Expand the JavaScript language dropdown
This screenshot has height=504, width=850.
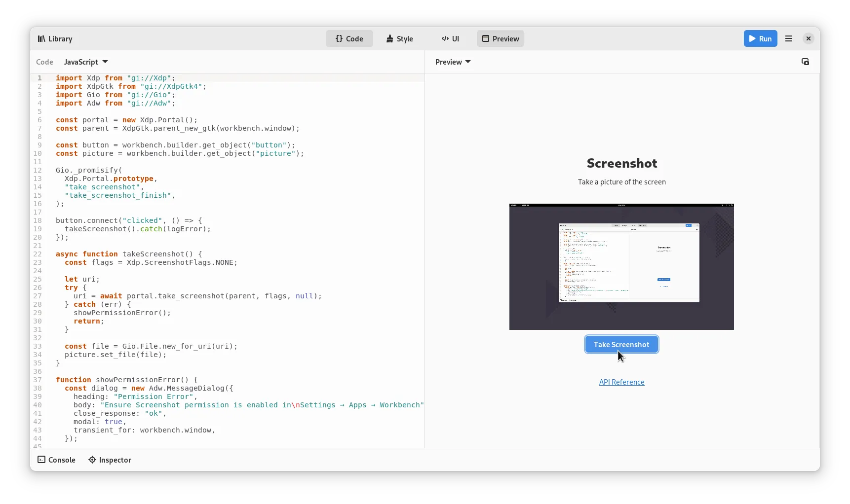(x=86, y=62)
